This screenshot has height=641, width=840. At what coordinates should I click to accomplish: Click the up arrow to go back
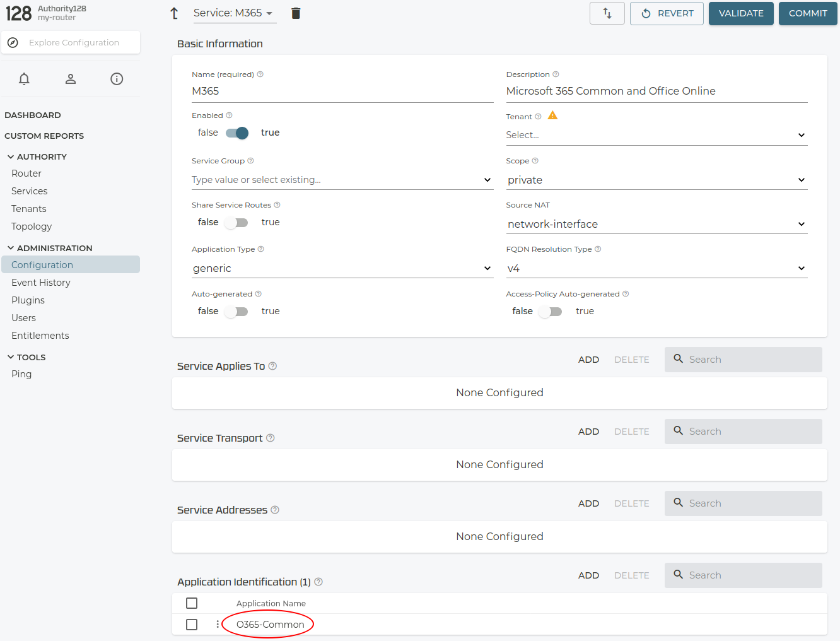tap(175, 13)
